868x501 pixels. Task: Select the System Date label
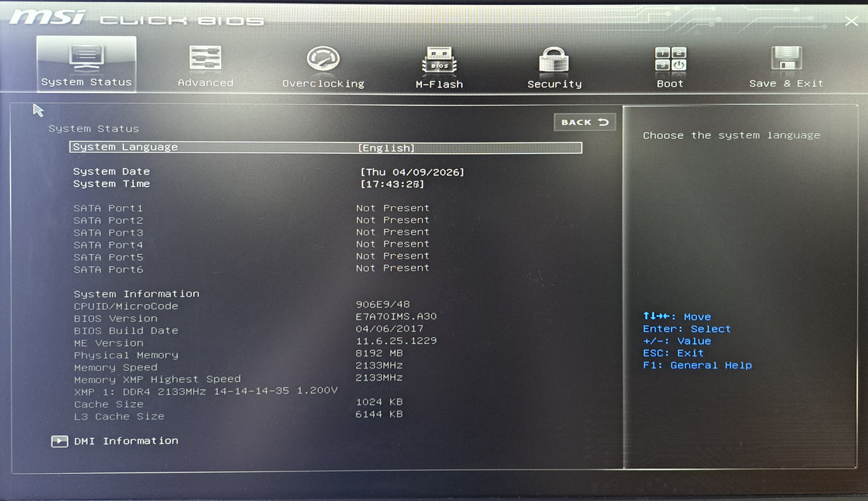click(112, 172)
